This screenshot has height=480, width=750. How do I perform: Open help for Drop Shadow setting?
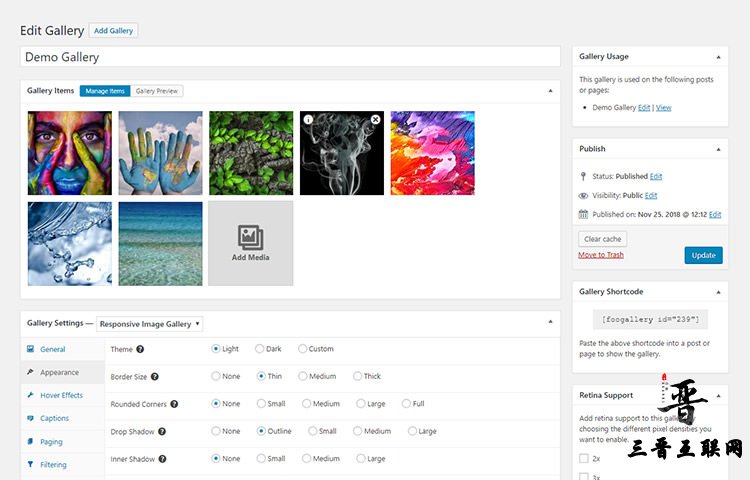tap(162, 431)
